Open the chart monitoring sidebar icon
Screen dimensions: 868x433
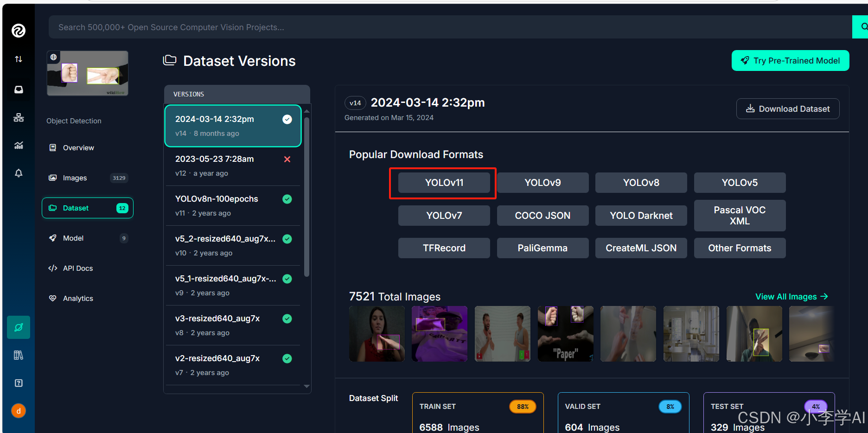19,145
